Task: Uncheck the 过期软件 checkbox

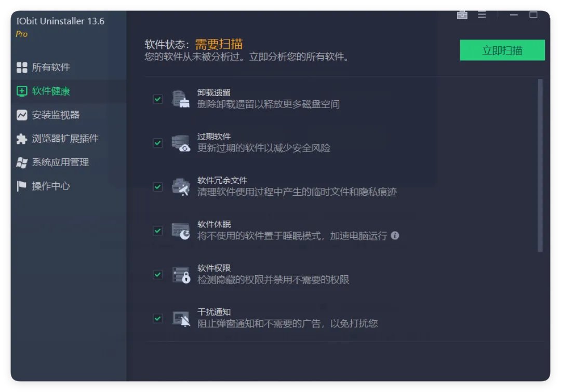Action: coord(158,143)
